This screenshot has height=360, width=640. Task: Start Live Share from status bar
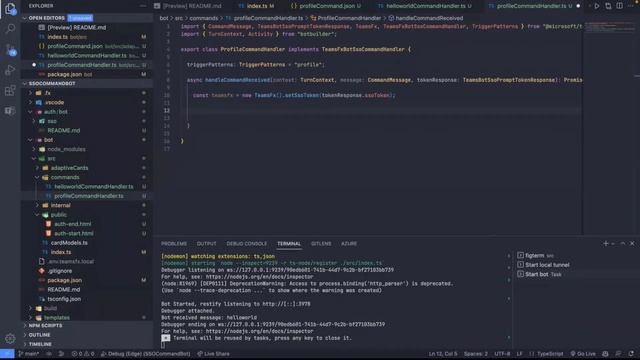pos(213,354)
